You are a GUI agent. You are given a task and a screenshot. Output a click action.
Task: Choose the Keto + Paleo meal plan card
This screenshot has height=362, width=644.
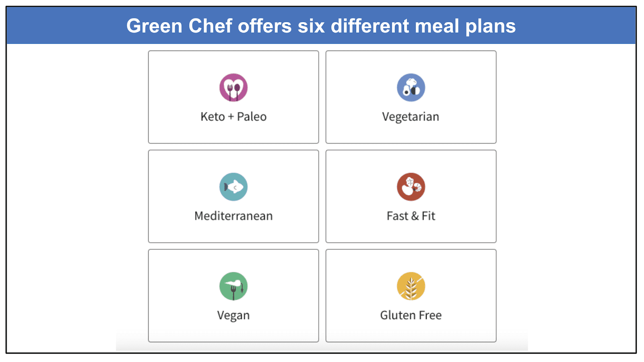[233, 97]
